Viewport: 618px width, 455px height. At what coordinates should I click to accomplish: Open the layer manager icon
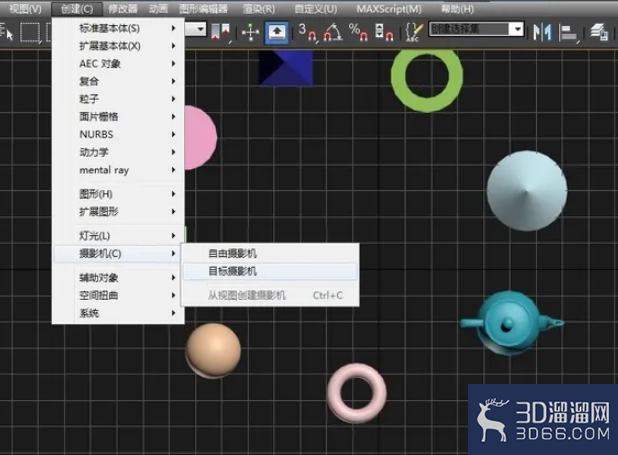click(x=599, y=32)
